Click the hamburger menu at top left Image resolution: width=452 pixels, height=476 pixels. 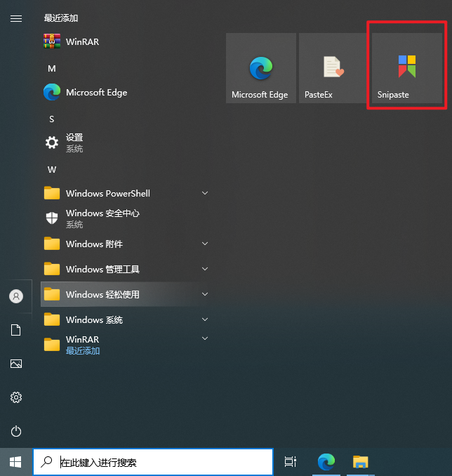16,19
